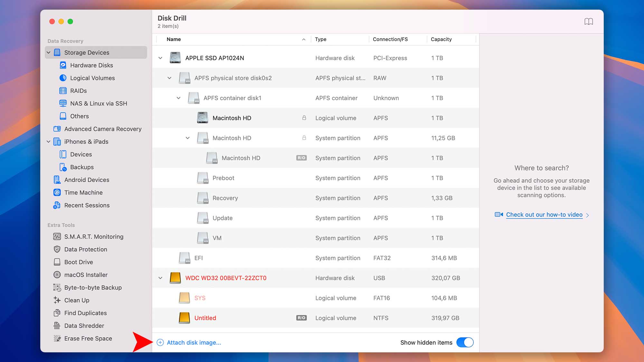Click the PCI-Express connection cell

tap(390, 58)
